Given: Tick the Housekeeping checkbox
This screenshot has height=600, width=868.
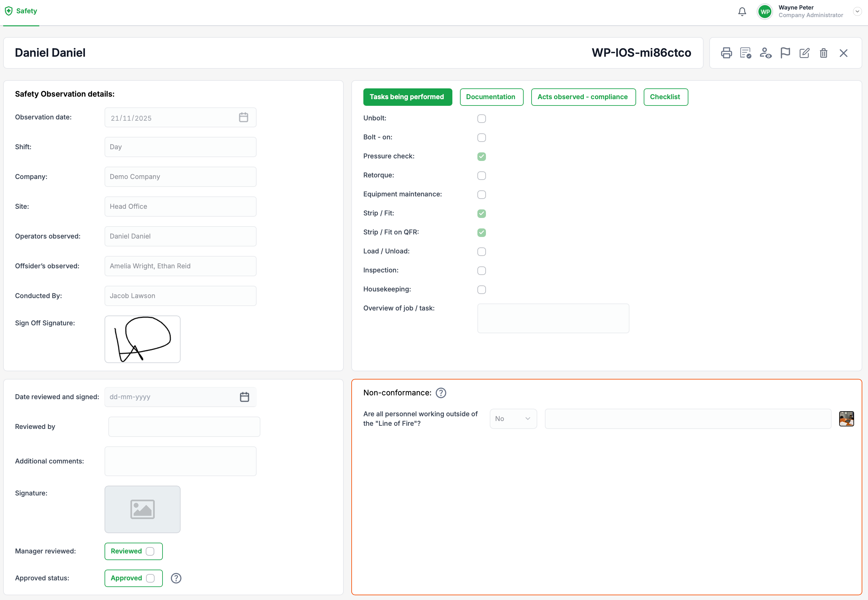Looking at the screenshot, I should 482,290.
